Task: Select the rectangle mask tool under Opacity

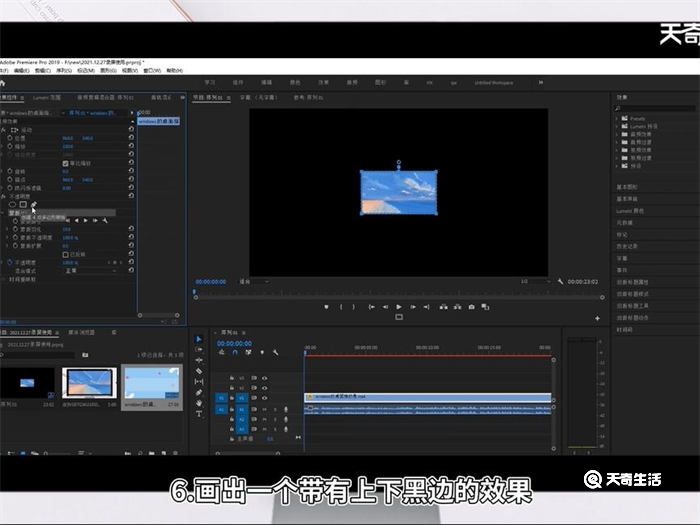Action: pyautogui.click(x=23, y=204)
